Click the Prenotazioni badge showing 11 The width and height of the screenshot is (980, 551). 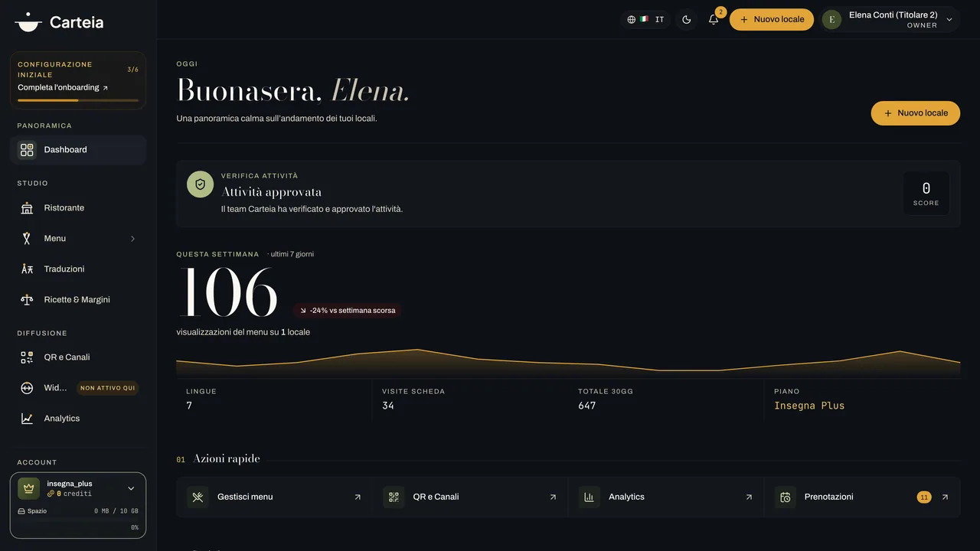pyautogui.click(x=924, y=497)
